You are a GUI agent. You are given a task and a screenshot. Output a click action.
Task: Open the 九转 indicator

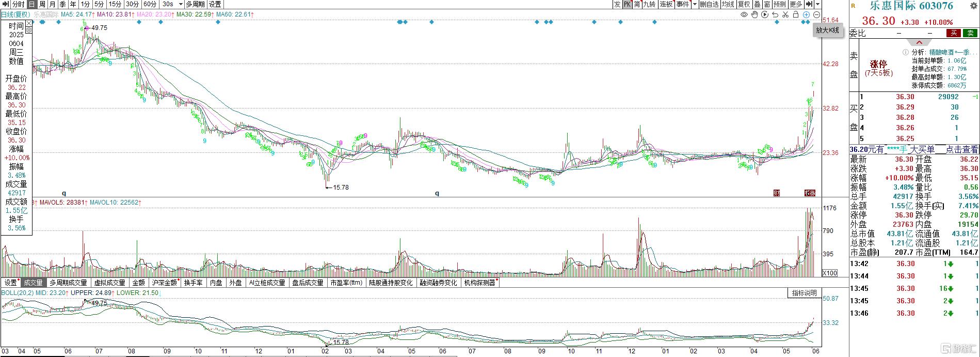tap(649, 4)
